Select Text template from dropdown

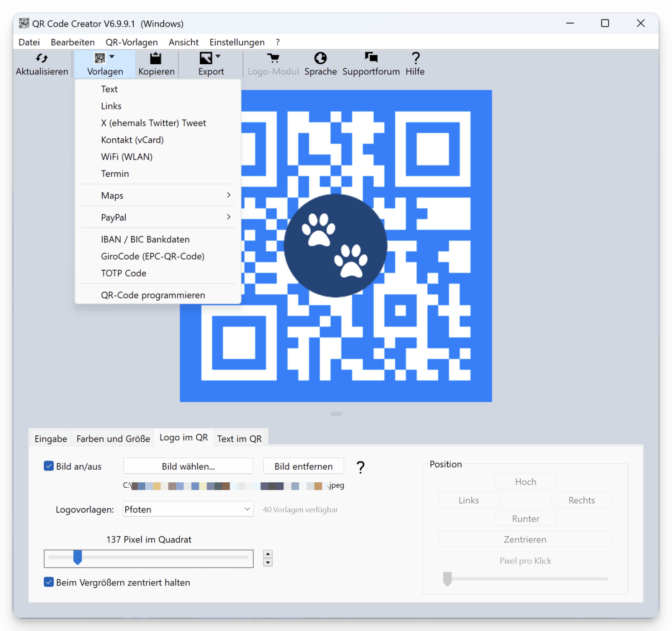click(x=158, y=89)
